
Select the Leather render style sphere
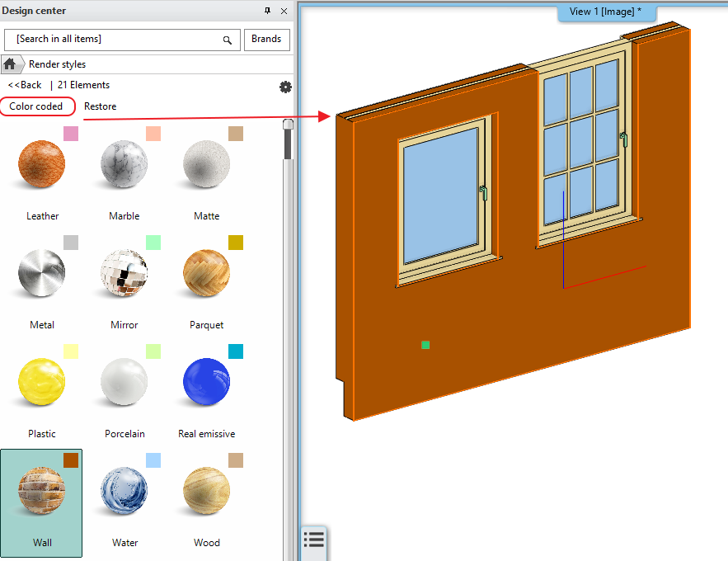[42, 164]
